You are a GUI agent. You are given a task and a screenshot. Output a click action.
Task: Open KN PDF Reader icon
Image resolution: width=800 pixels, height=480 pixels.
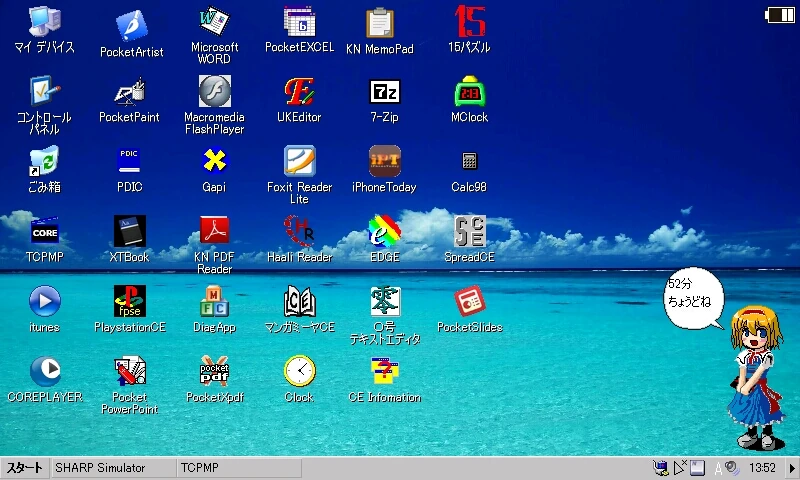[215, 230]
